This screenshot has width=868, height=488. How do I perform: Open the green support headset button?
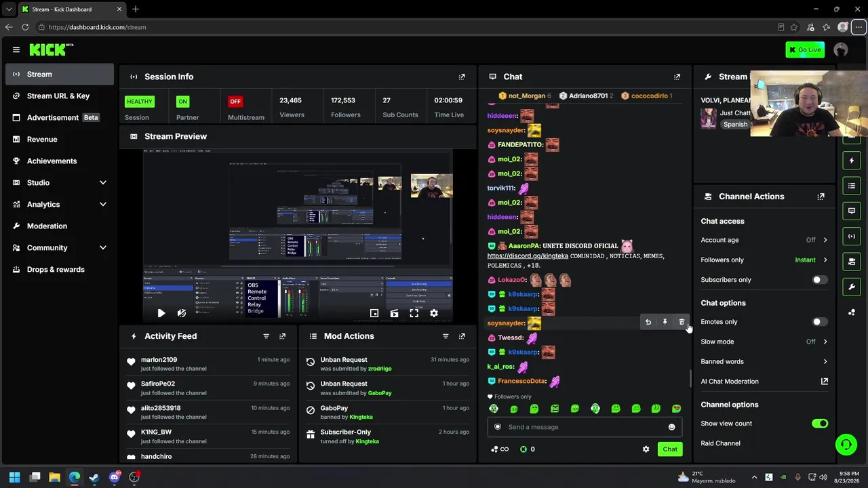coord(846,445)
